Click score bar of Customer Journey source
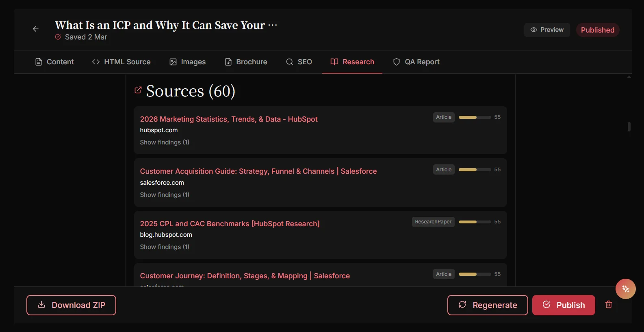This screenshot has width=644, height=332. [475, 274]
